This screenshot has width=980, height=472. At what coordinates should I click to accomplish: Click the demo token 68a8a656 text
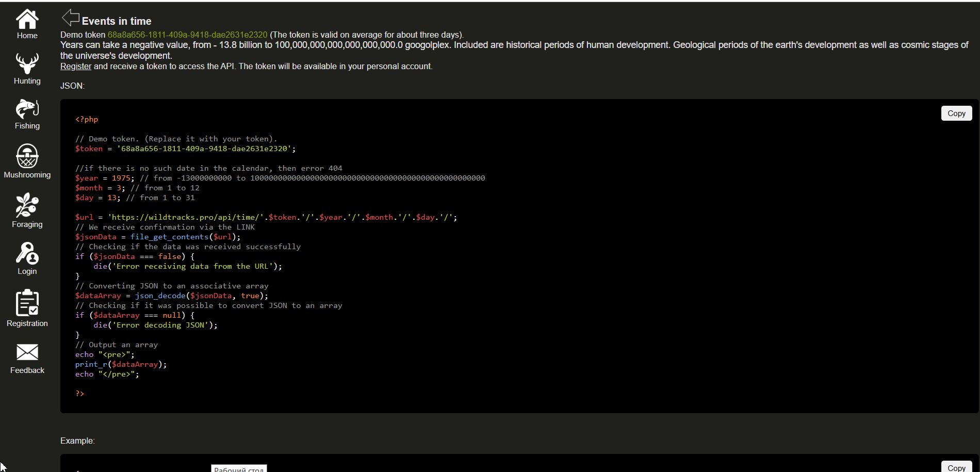click(x=187, y=35)
